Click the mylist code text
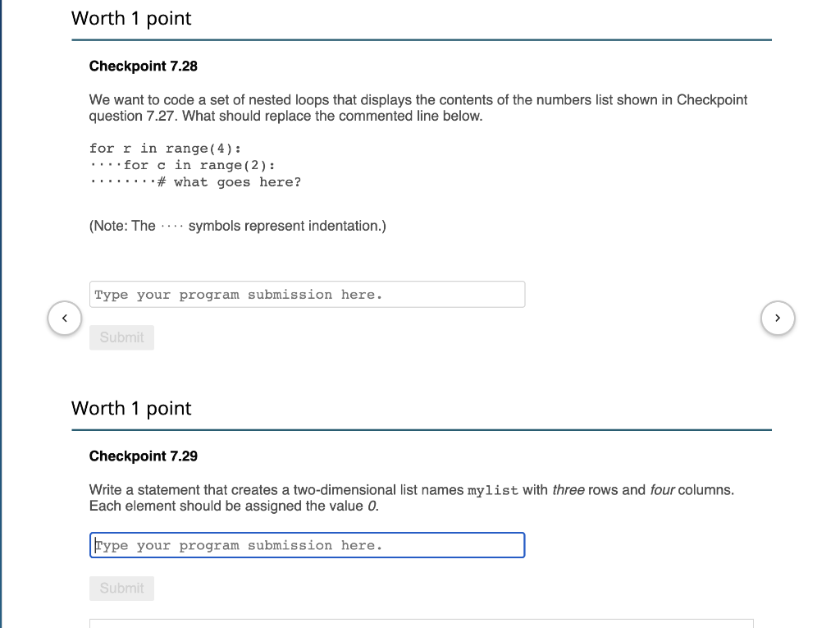This screenshot has width=840, height=628. pos(492,489)
